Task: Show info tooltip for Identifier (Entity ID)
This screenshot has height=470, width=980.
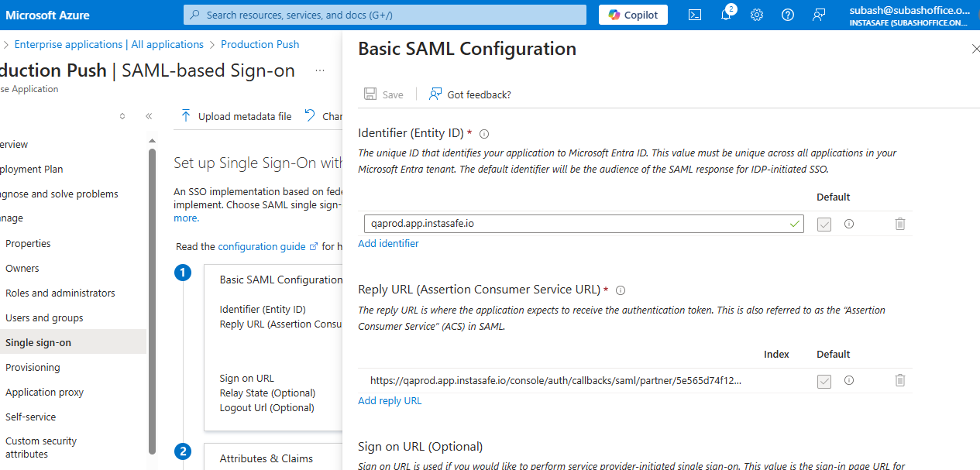Action: tap(484, 134)
